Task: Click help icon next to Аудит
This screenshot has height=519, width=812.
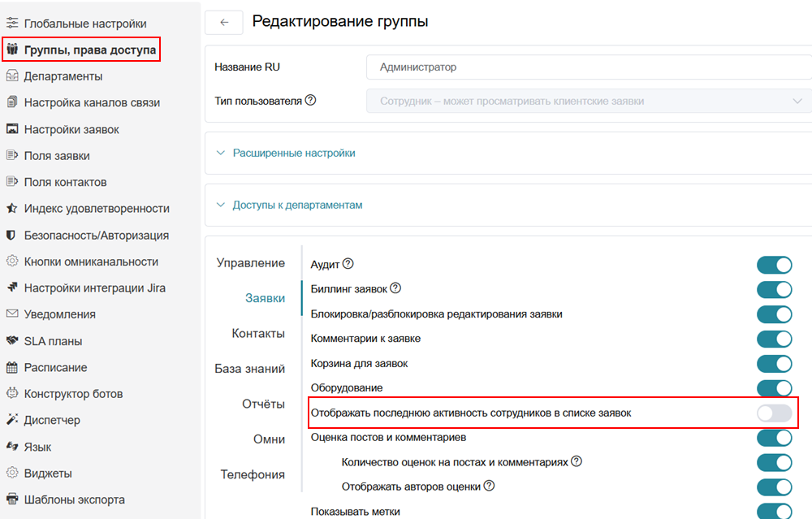Action: [x=348, y=264]
